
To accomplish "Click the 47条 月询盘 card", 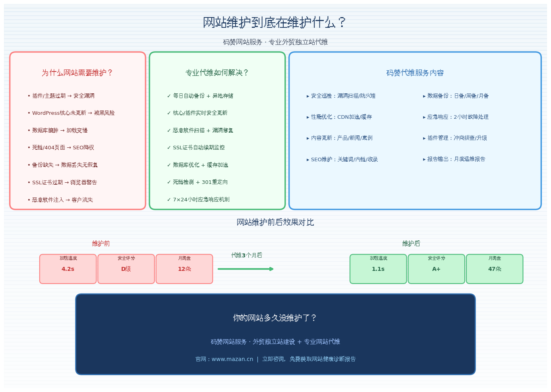I will point(495,269).
